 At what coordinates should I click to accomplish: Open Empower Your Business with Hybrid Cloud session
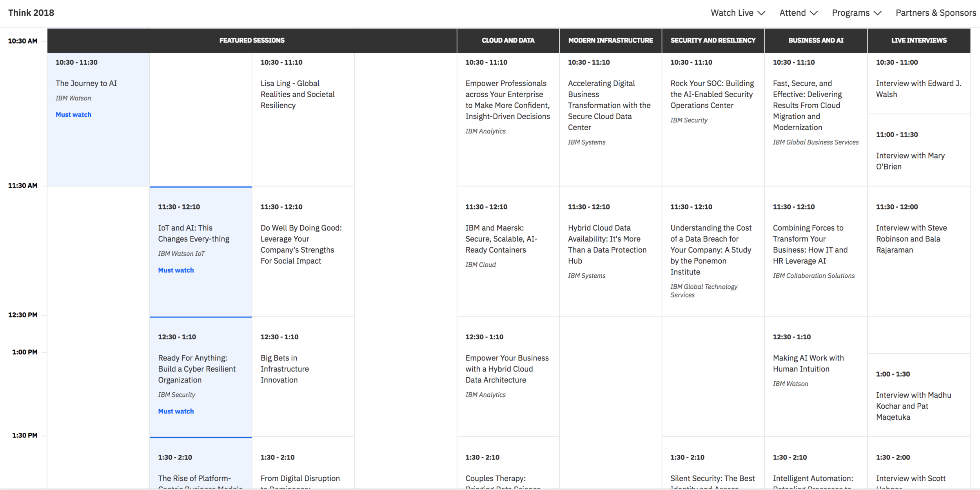507,369
